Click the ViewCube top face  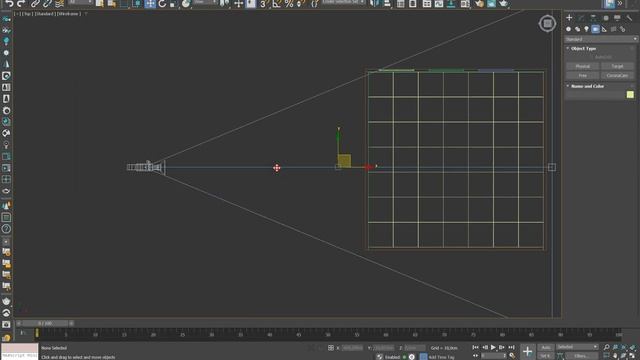[547, 23]
